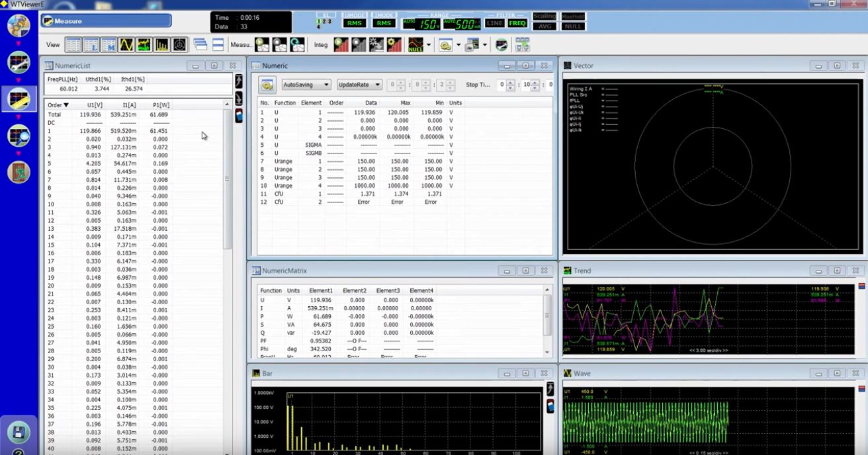Toggle the LINE filter indicator
This screenshot has height=455, width=868.
click(x=494, y=23)
